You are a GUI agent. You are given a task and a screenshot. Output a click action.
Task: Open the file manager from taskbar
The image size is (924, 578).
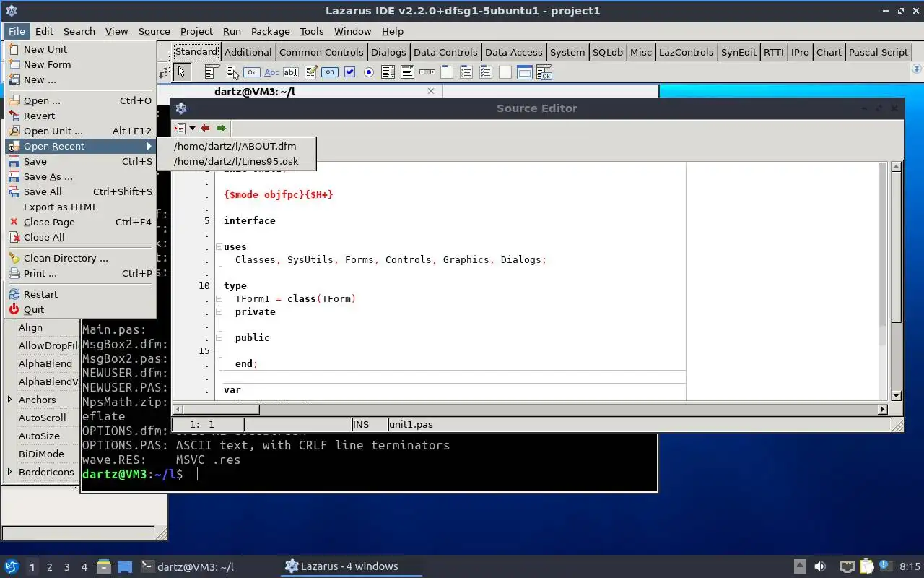click(x=104, y=566)
